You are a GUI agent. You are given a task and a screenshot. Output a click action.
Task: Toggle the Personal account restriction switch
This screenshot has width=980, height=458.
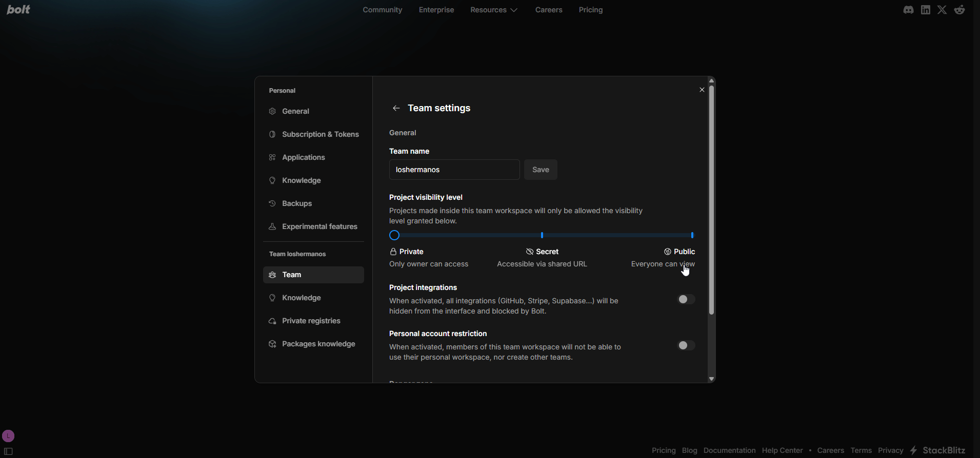point(686,345)
